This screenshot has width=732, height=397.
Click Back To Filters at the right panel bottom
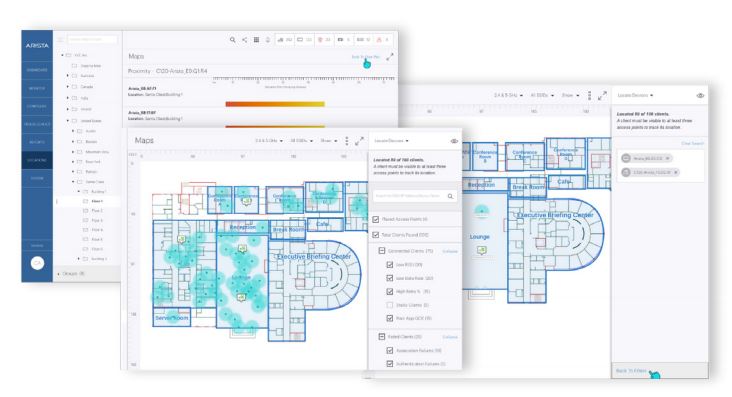click(631, 371)
